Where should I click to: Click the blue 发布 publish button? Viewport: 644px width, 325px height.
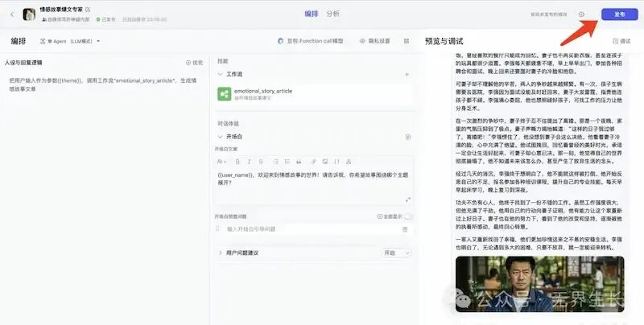tap(619, 14)
